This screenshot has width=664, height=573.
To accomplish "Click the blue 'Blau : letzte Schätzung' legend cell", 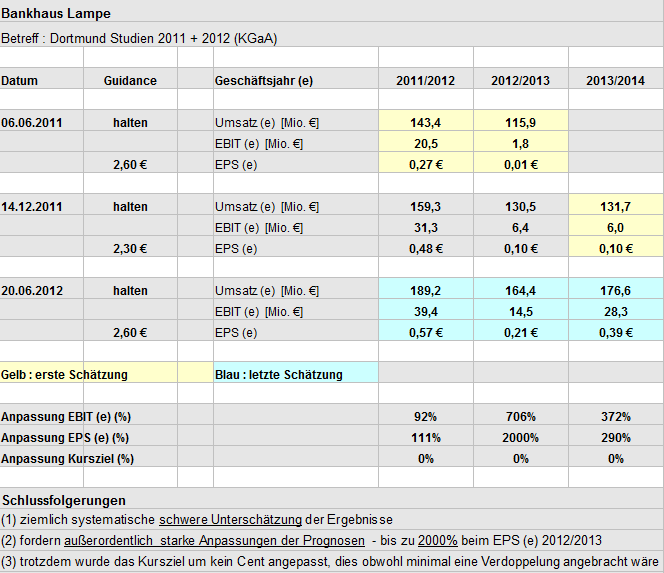I will [x=279, y=375].
